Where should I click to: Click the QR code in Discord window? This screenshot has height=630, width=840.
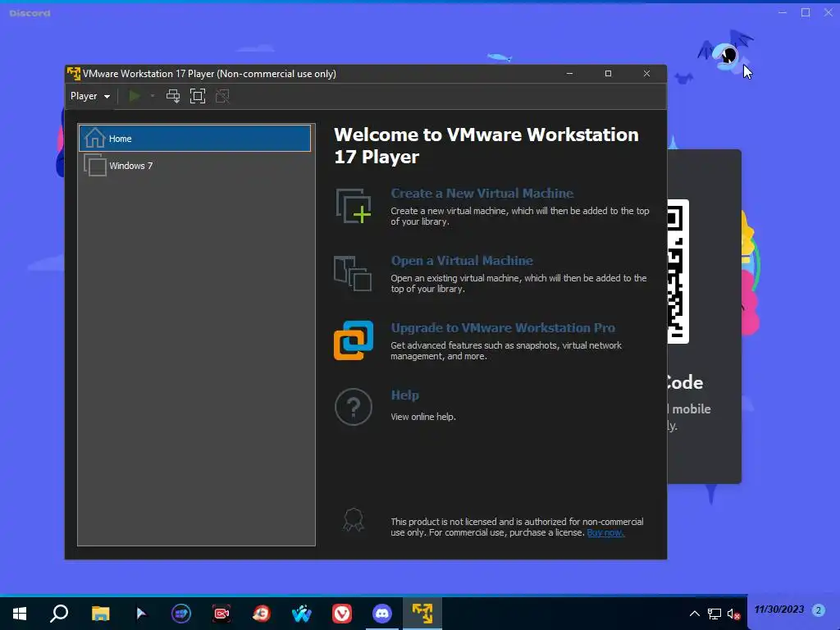pos(678,271)
